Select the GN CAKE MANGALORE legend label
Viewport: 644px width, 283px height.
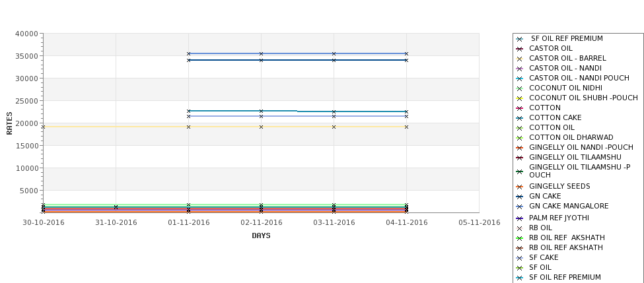569,206
